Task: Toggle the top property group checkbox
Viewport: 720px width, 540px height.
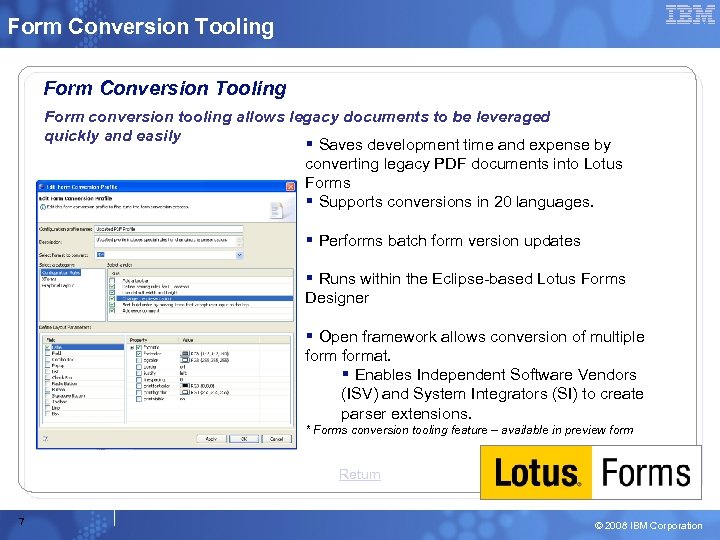Action: coord(139,347)
